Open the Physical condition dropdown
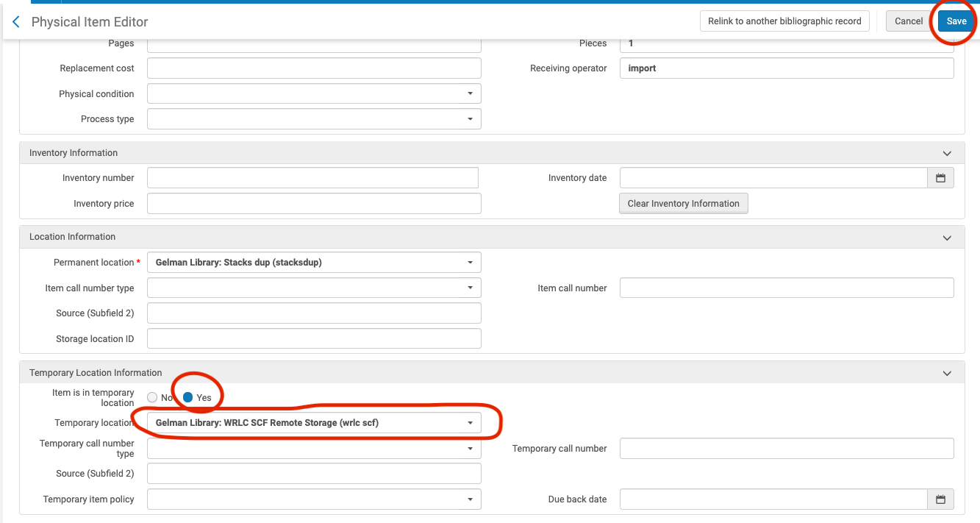This screenshot has height=523, width=980. coord(314,93)
